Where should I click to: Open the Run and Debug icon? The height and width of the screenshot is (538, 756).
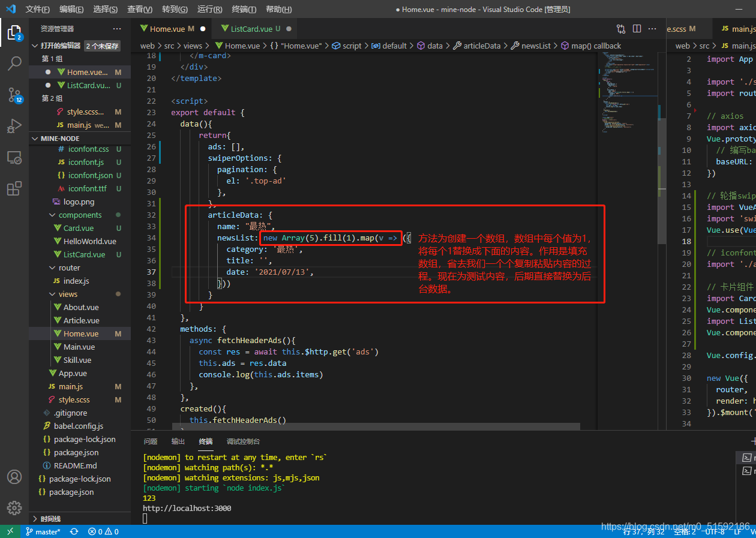pyautogui.click(x=14, y=126)
